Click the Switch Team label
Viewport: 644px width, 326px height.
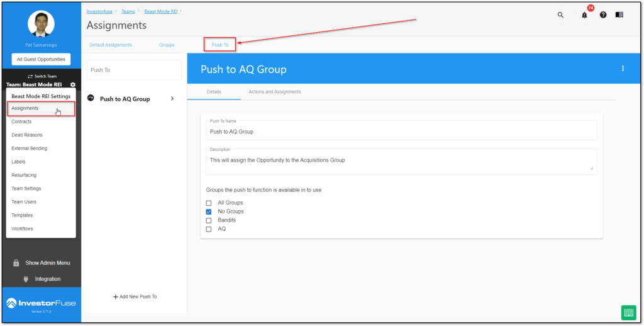click(45, 76)
